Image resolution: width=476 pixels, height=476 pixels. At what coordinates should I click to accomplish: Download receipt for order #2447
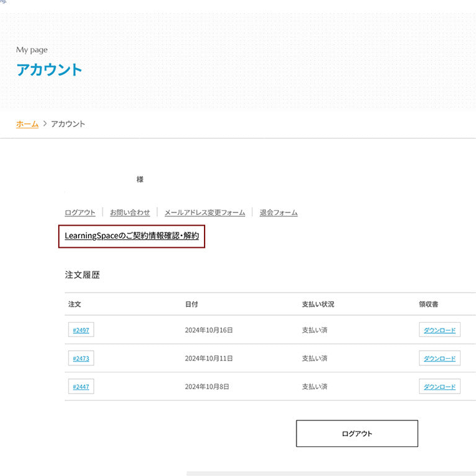[439, 387]
